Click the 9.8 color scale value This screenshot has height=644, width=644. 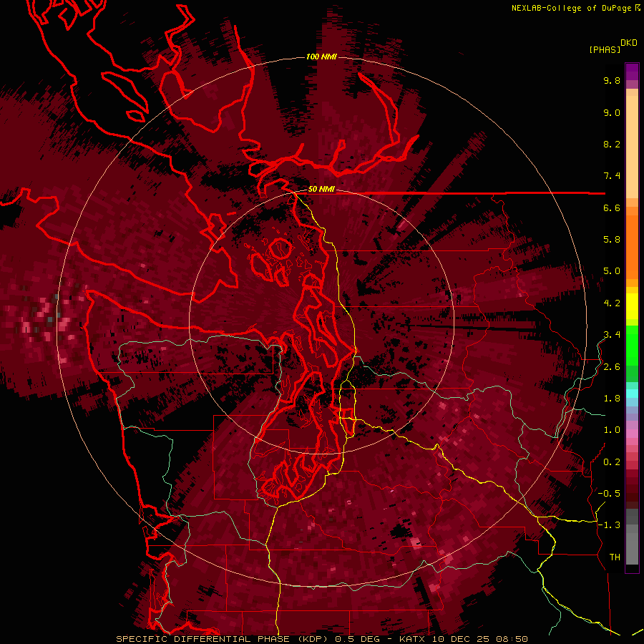point(612,80)
